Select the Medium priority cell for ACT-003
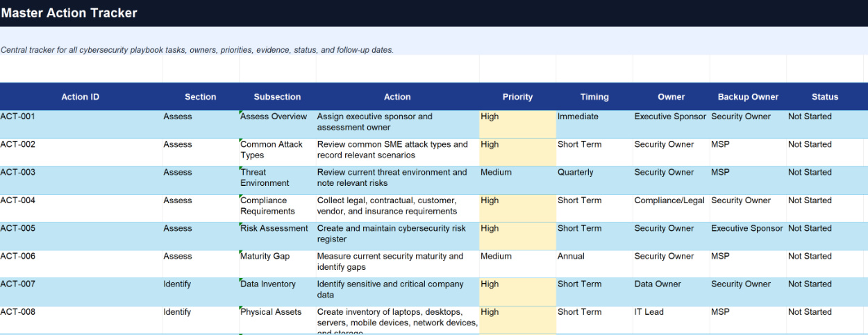Image resolution: width=868 pixels, height=335 pixels. point(517,180)
